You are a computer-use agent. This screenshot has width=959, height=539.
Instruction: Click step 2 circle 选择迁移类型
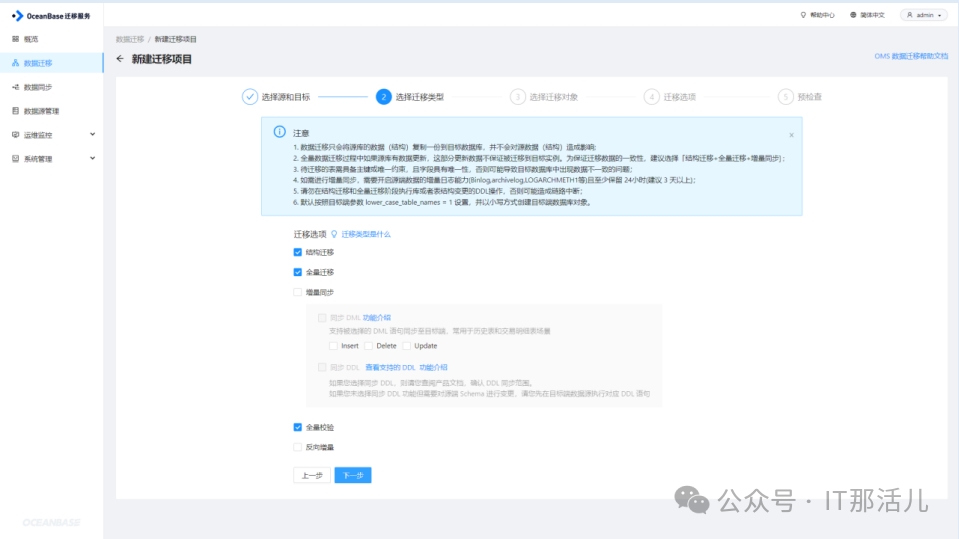383,97
